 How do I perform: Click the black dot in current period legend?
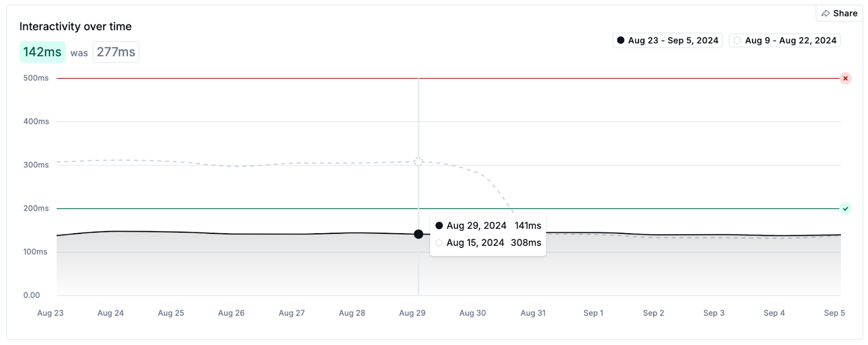click(621, 41)
